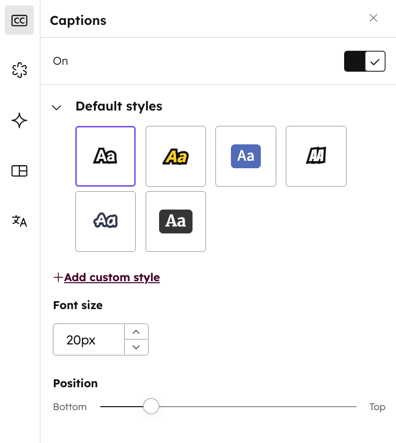This screenshot has width=396, height=443.
Task: Click the Position slider handle
Action: click(x=151, y=406)
